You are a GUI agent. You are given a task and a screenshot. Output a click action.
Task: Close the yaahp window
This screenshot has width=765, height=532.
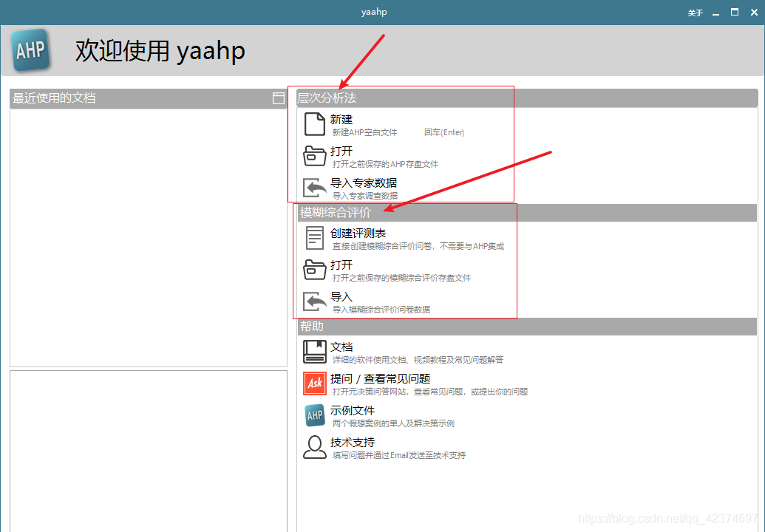click(754, 12)
